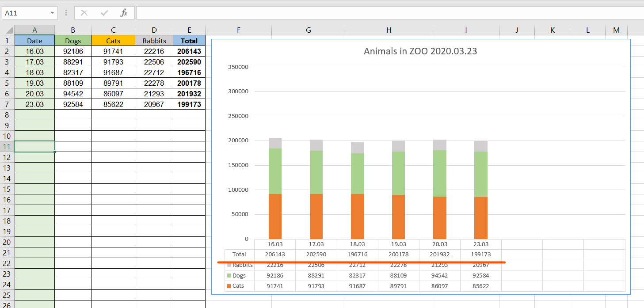Click the gray Rabbits segment on 23.03 bar
Screen dimensions: 644x308
pyautogui.click(x=480, y=146)
